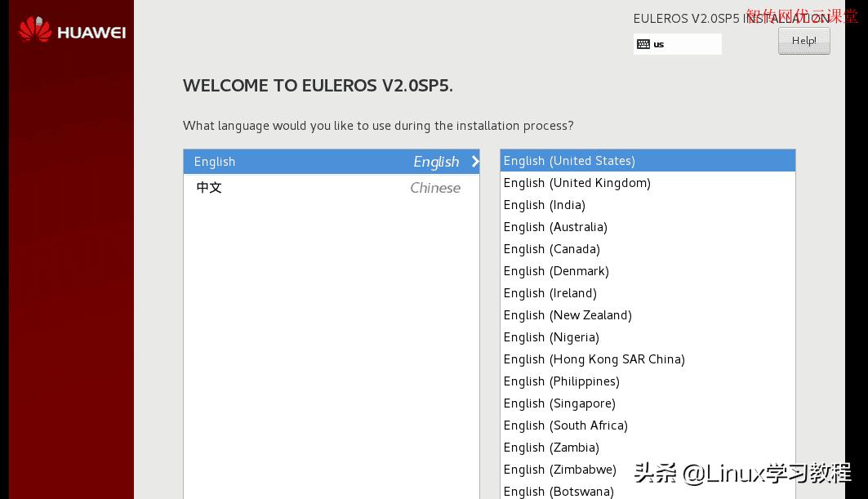868x499 pixels.
Task: Choose English (New Zealand) locale
Action: [648, 315]
